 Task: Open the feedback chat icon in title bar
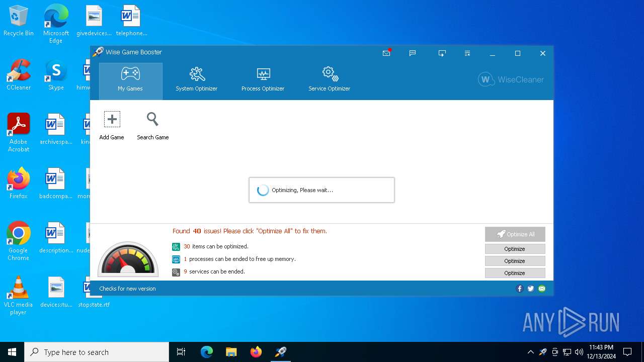coord(413,53)
